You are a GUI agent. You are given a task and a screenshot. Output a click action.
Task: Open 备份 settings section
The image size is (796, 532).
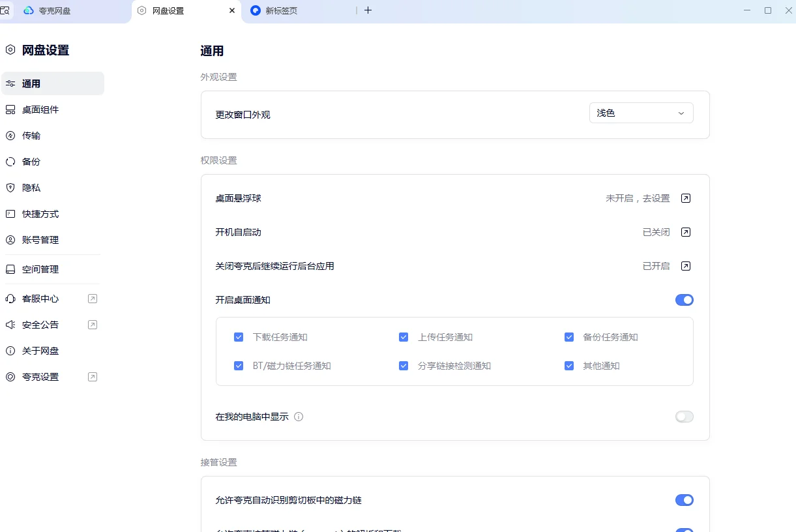tap(52, 162)
